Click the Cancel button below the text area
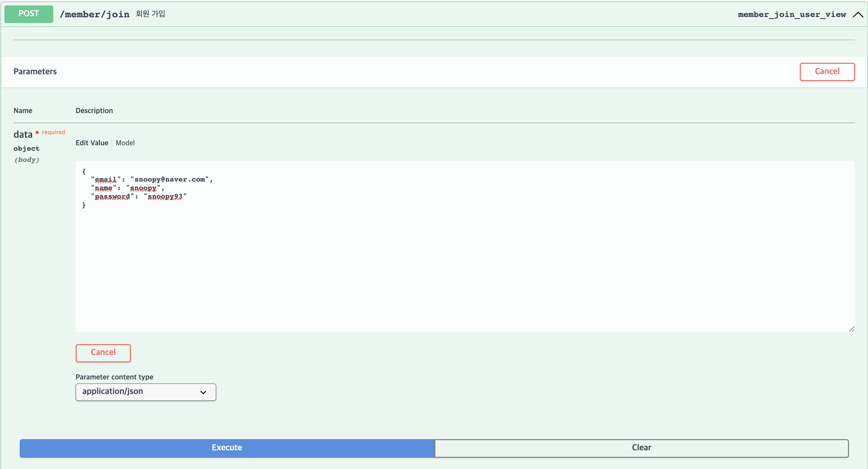The width and height of the screenshot is (868, 469). pos(103,353)
